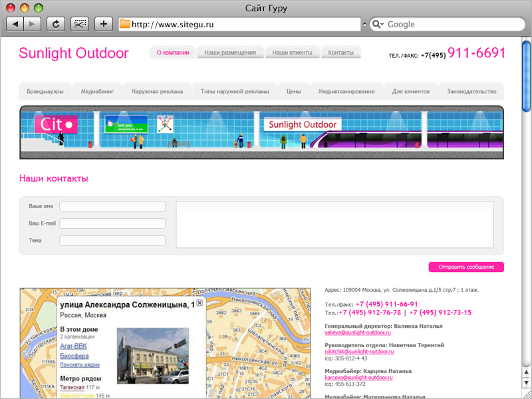This screenshot has height=399, width=532.
Task: Select the Цены menu item
Action: [x=294, y=91]
